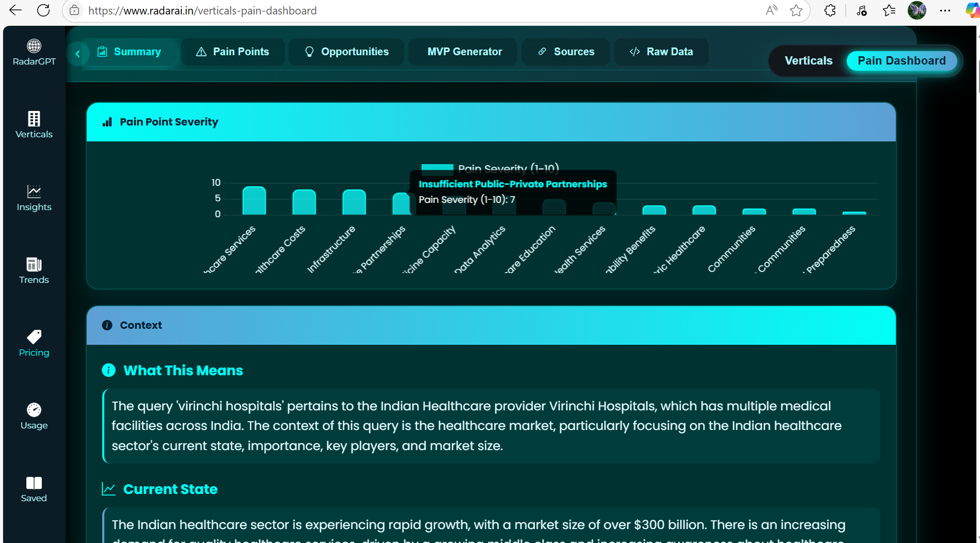Switch to the Pain Points tab
This screenshot has width=980, height=543.
click(x=233, y=52)
